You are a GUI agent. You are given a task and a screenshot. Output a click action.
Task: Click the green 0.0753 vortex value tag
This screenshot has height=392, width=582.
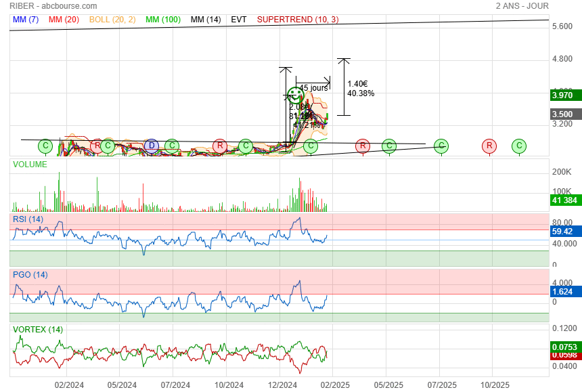point(566,347)
